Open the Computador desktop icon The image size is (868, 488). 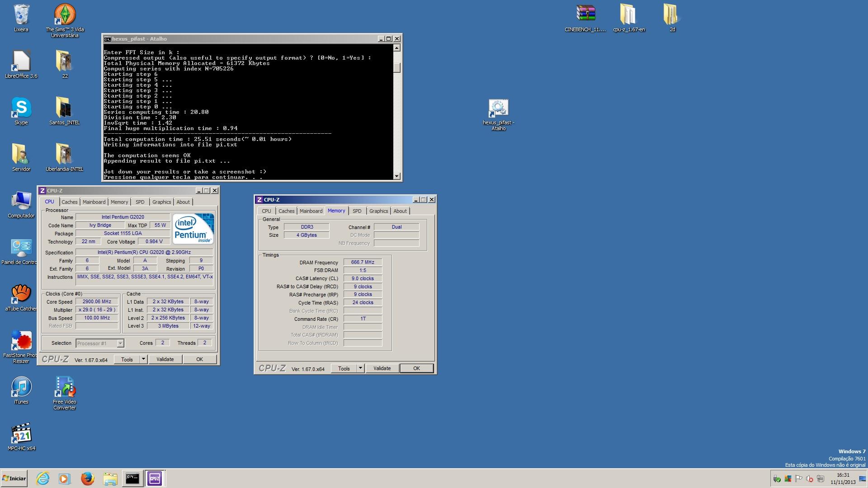click(x=21, y=204)
